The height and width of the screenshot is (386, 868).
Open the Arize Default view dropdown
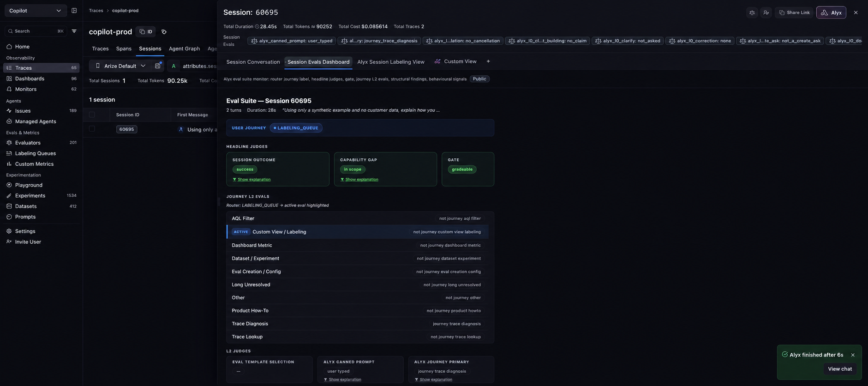[120, 66]
